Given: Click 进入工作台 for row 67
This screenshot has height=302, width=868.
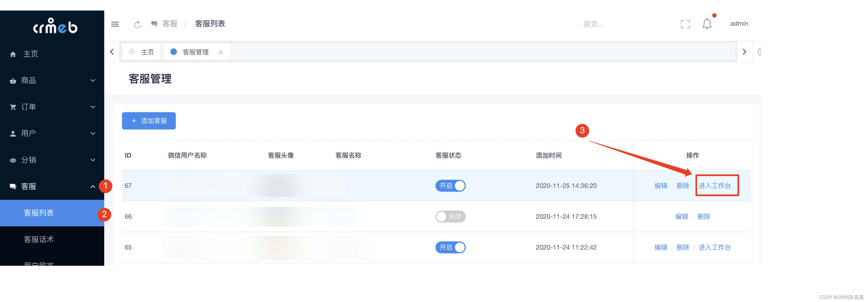Looking at the screenshot, I should click(x=714, y=185).
